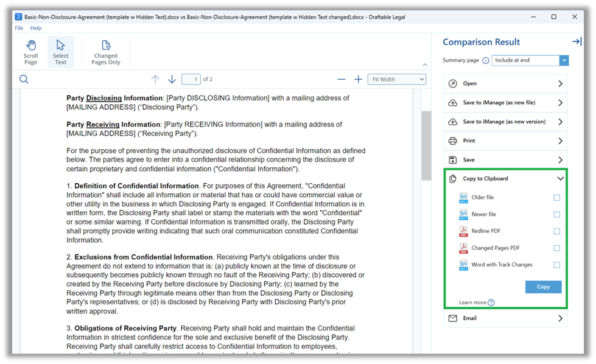
Task: Check the Changed Pages PDF checkbox
Action: click(557, 248)
